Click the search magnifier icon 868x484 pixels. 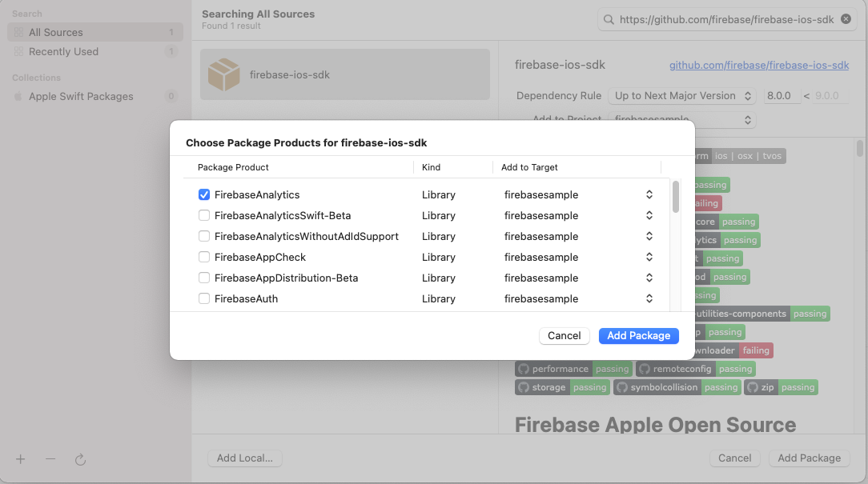point(609,19)
